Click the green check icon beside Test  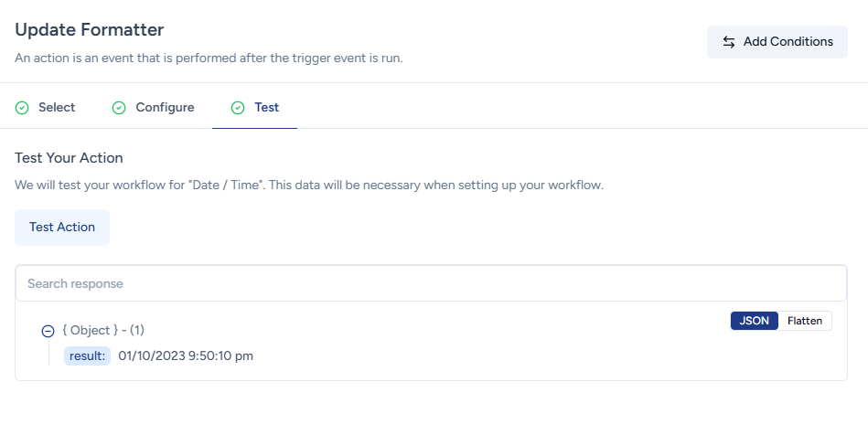(x=238, y=108)
